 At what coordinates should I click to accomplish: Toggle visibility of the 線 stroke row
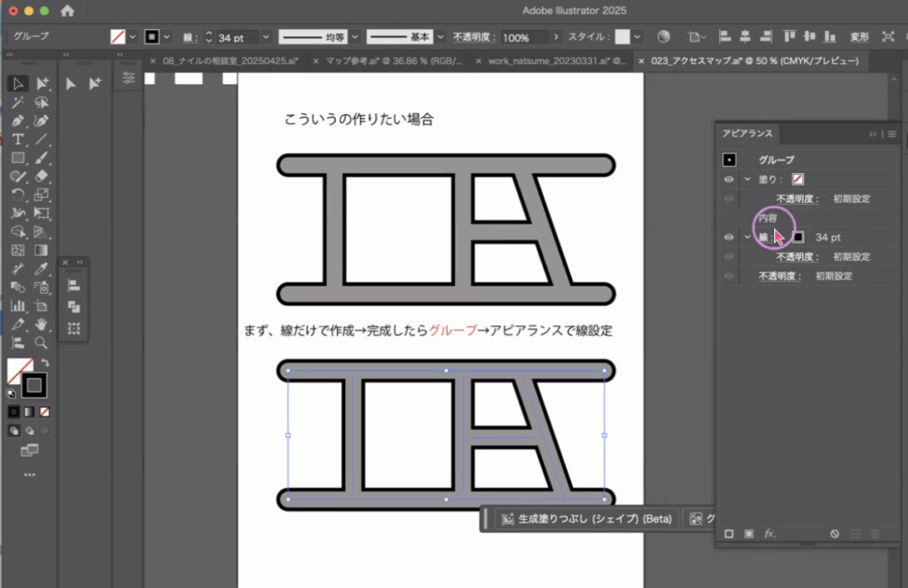(729, 238)
